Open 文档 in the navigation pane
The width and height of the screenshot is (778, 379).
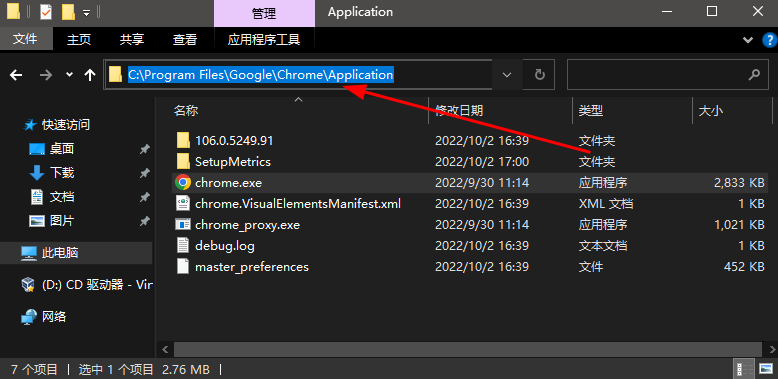pos(62,196)
